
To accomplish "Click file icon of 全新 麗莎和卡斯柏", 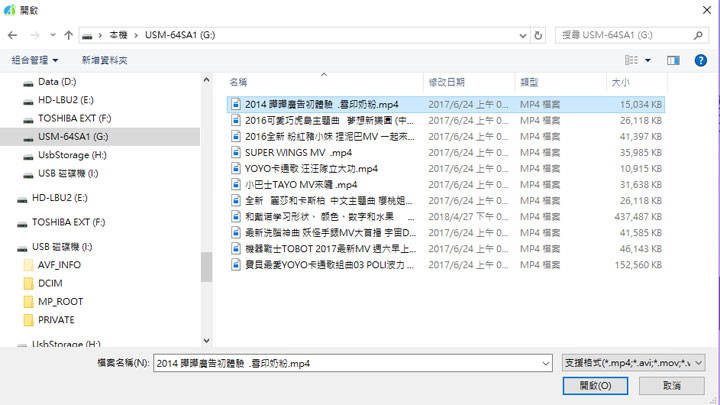I will (x=236, y=201).
